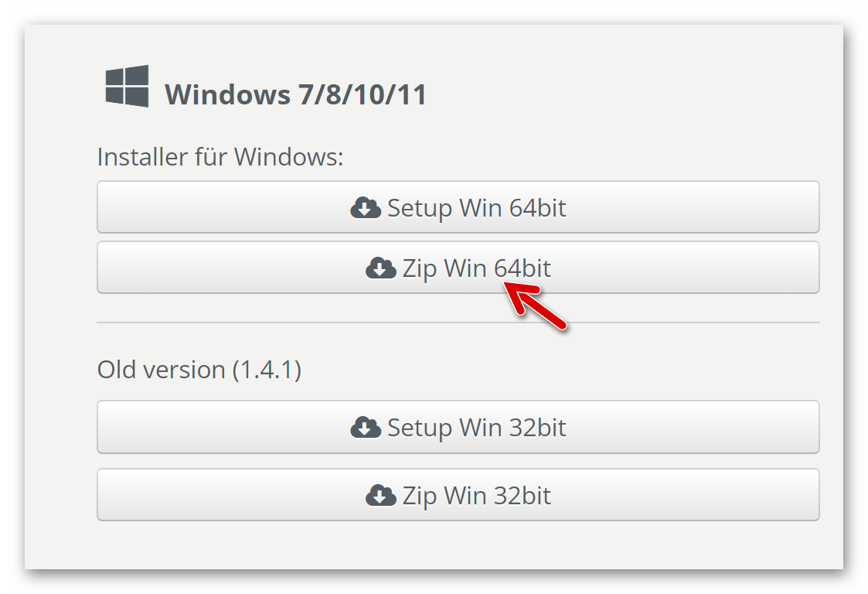Click the "(1.4.1)" version number
Image resolution: width=868 pixels, height=594 pixels.
coord(267,370)
